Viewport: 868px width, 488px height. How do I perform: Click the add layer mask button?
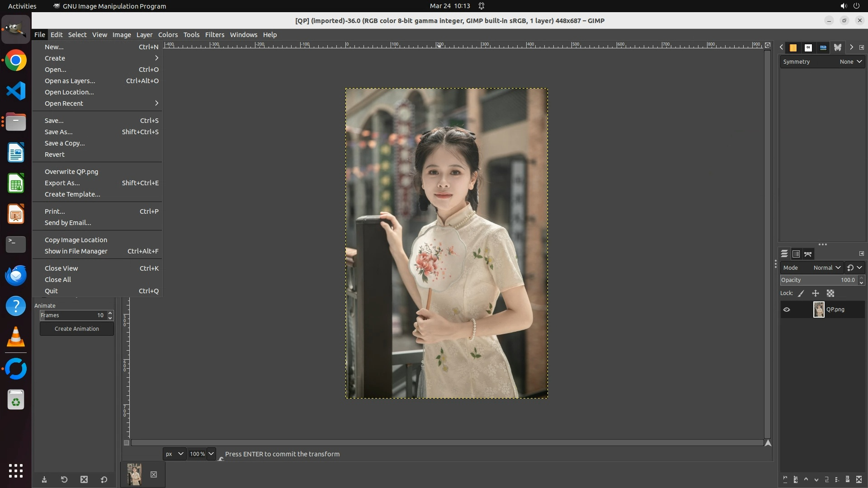(x=848, y=479)
